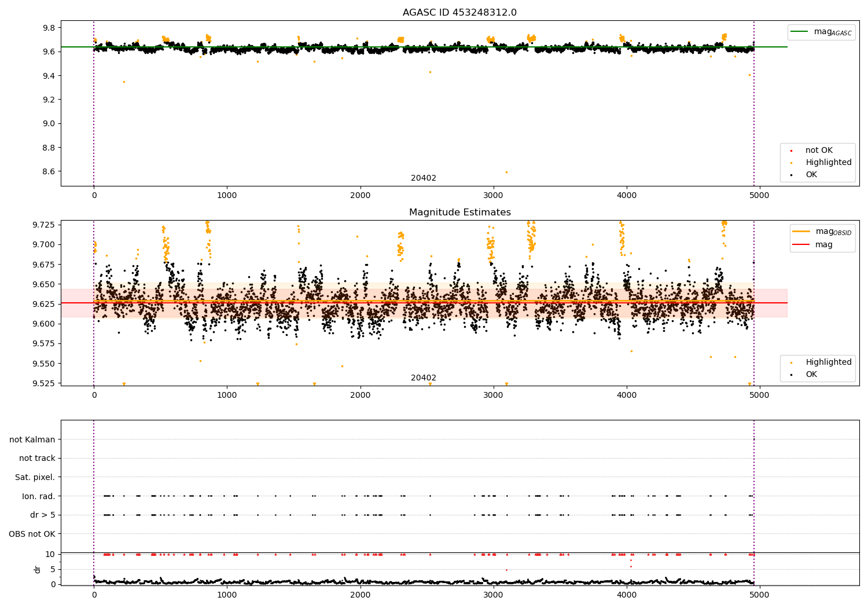
Task: Click the 'AGASC ID 453248312.0' plot title
Action: tap(459, 13)
